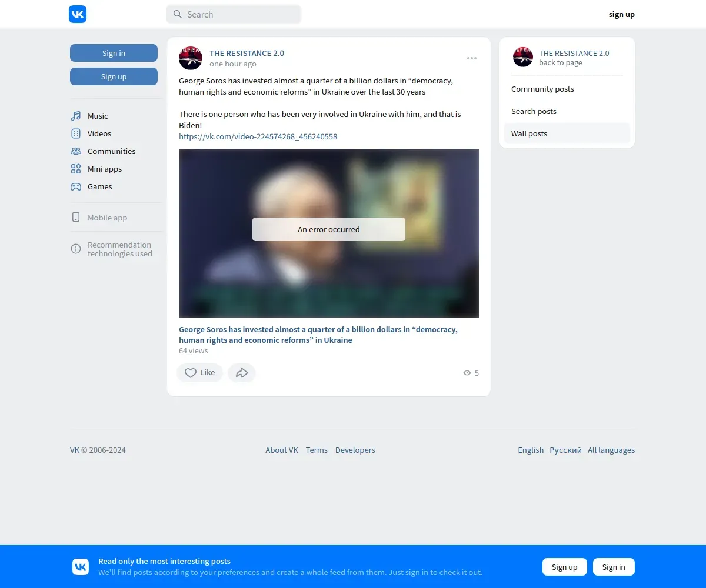Screen dimensions: 706x588
Task: Click the Sign in button in left sidebar
Action: pyautogui.click(x=114, y=53)
